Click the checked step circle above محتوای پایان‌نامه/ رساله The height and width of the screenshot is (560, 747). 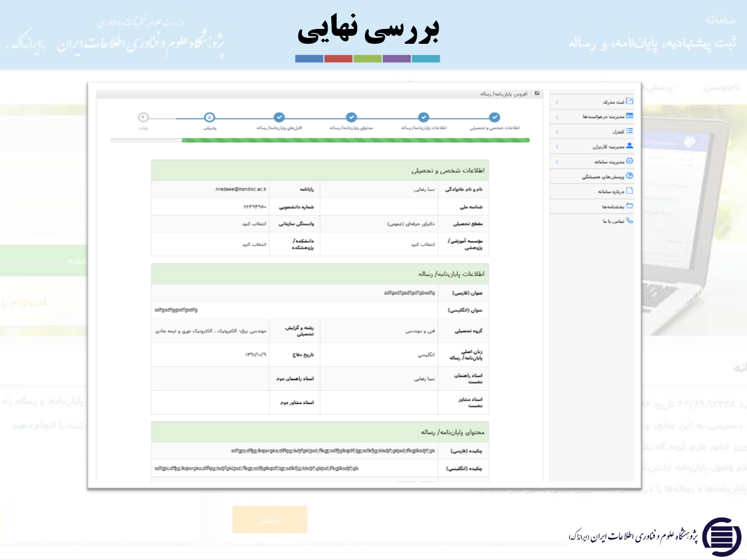pos(352,117)
